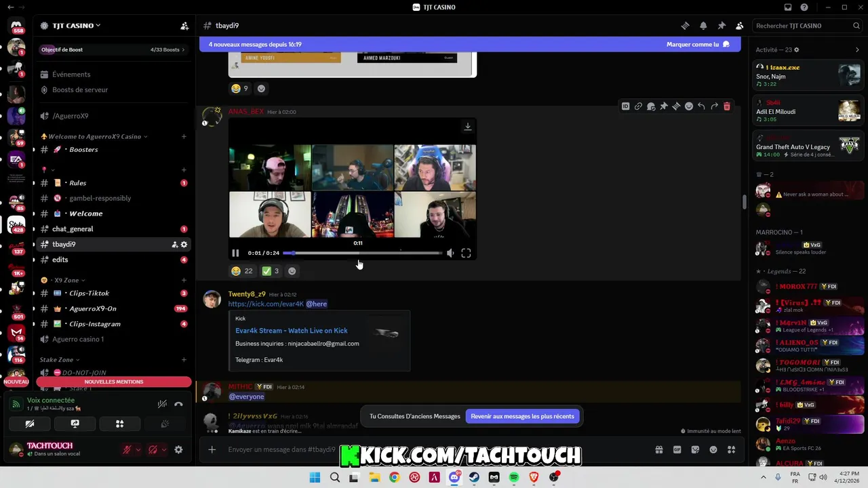Image resolution: width=868 pixels, height=488 pixels.
Task: Open Événements in sidebar
Action: click(113, 75)
